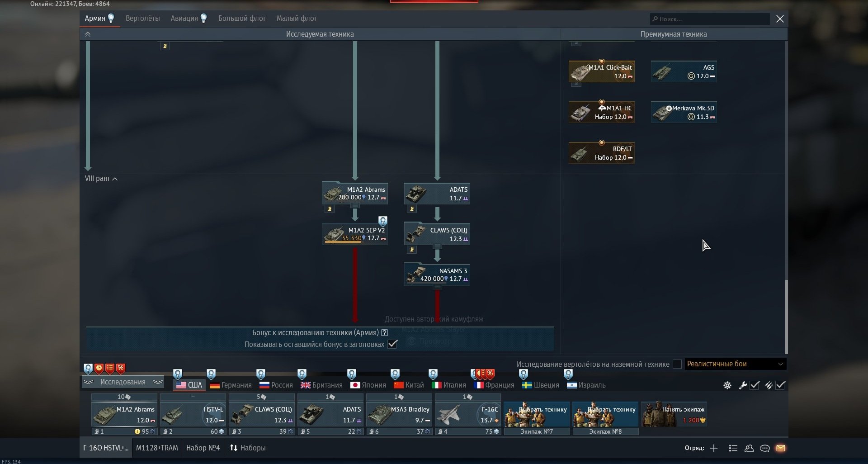
Task: Open the contacts list icon
Action: (749, 448)
